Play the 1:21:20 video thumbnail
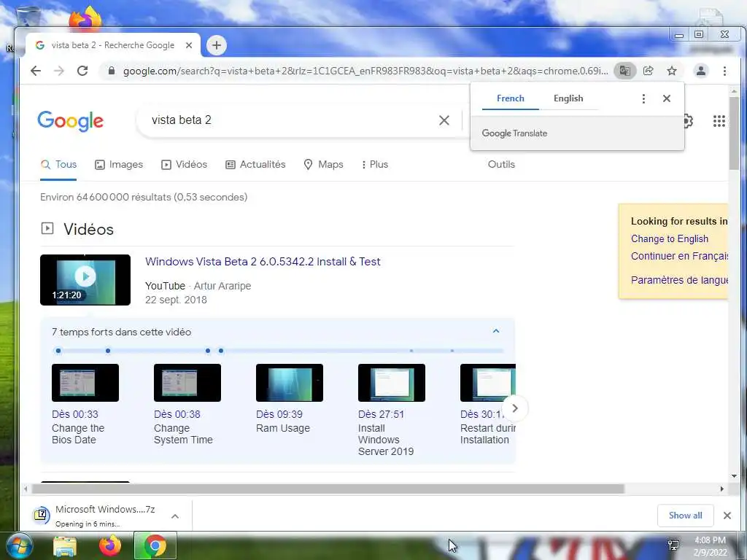Viewport: 747px width, 560px height. click(x=85, y=280)
